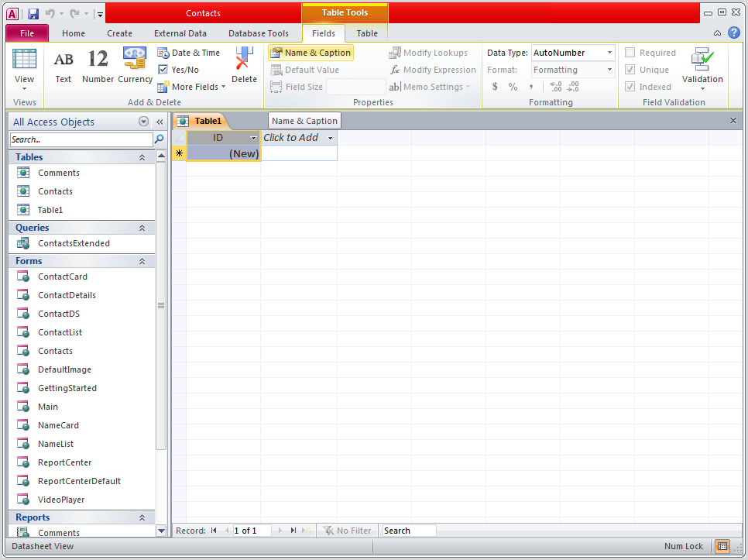Screen dimensions: 748x560
Task: Switch to the Table ribbon tab
Action: click(366, 33)
